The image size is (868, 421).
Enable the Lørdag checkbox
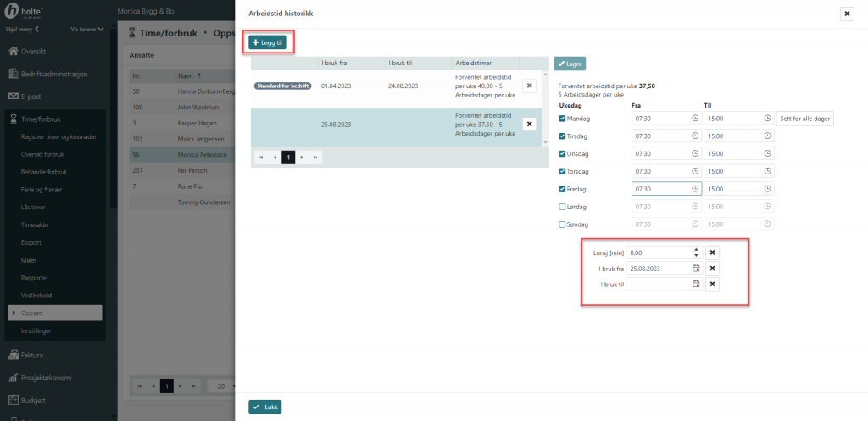(x=562, y=207)
